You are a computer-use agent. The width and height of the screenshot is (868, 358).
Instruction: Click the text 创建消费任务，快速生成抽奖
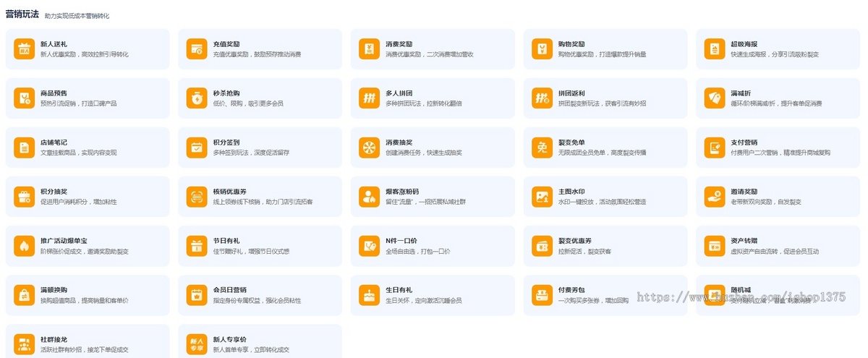point(424,153)
